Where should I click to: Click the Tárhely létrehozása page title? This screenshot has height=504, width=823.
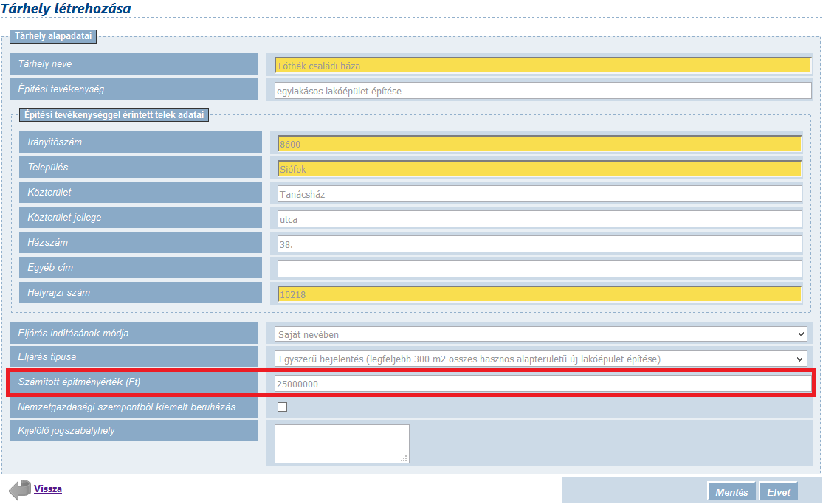coord(66,8)
